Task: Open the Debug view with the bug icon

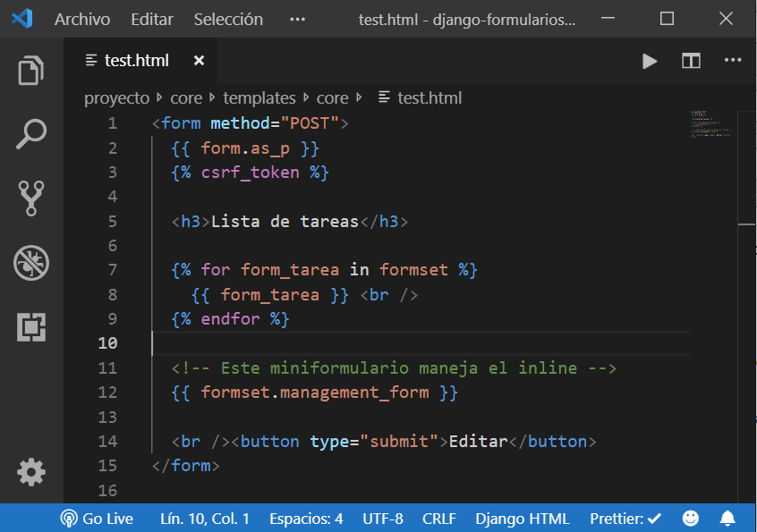Action: pos(31,263)
